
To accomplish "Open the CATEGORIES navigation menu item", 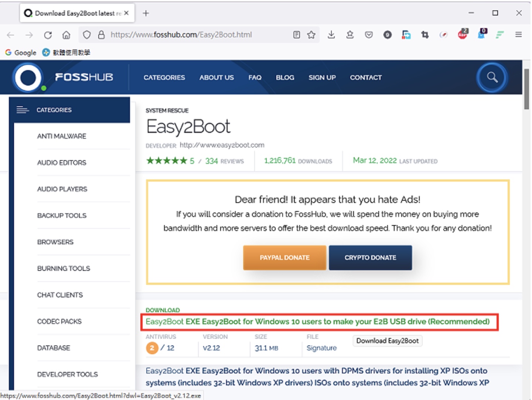I will [164, 77].
